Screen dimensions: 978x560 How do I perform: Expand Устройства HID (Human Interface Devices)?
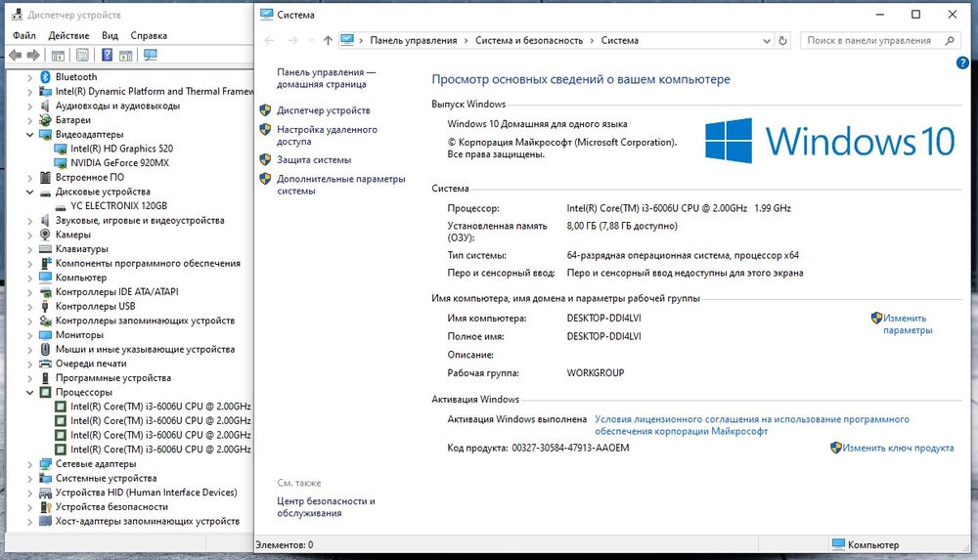29,493
